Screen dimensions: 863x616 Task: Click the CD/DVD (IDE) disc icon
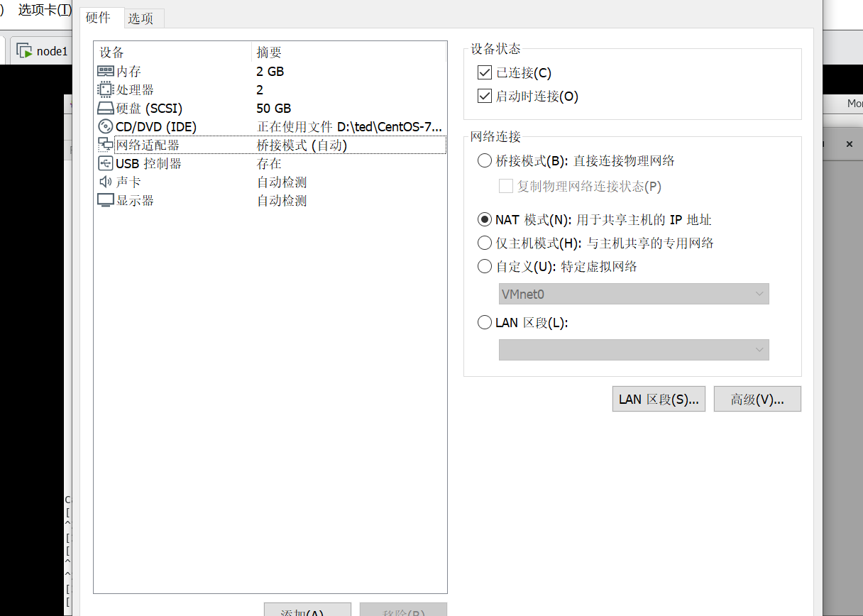pos(105,127)
